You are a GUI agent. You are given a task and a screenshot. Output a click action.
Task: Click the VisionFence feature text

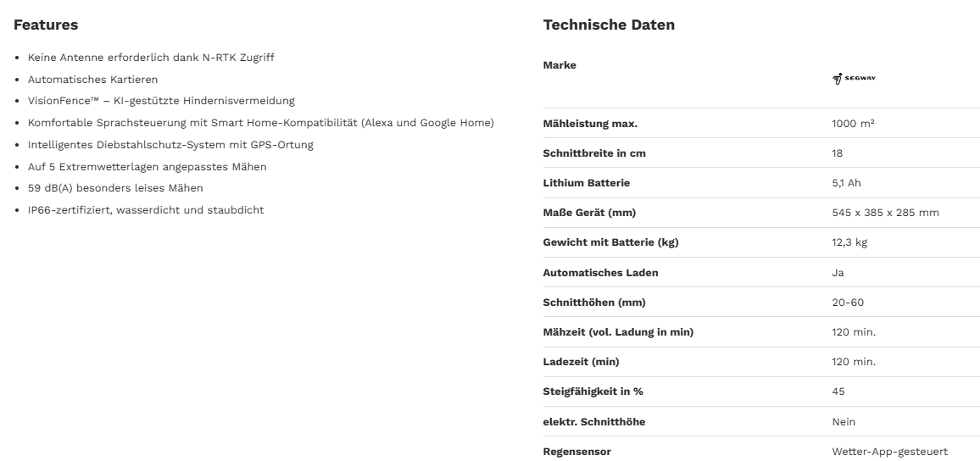(161, 101)
